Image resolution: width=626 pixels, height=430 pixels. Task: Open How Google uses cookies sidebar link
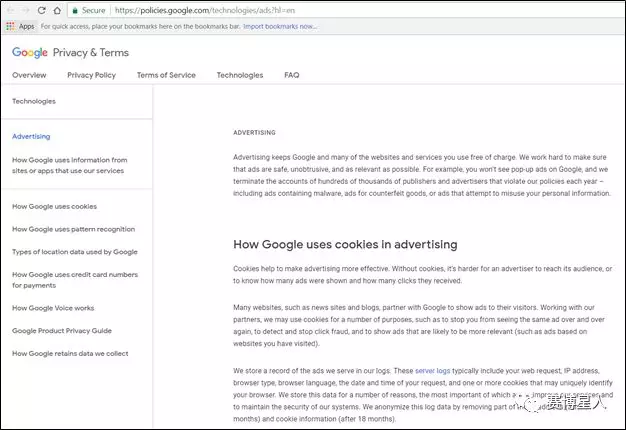click(x=54, y=206)
